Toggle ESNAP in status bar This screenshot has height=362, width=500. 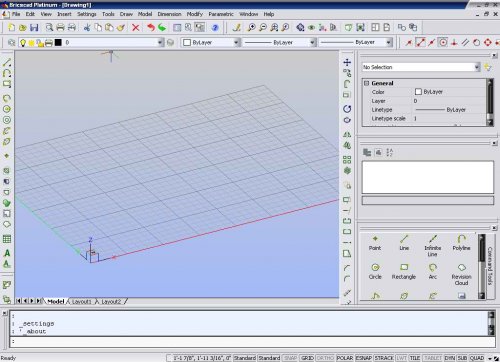click(x=364, y=358)
